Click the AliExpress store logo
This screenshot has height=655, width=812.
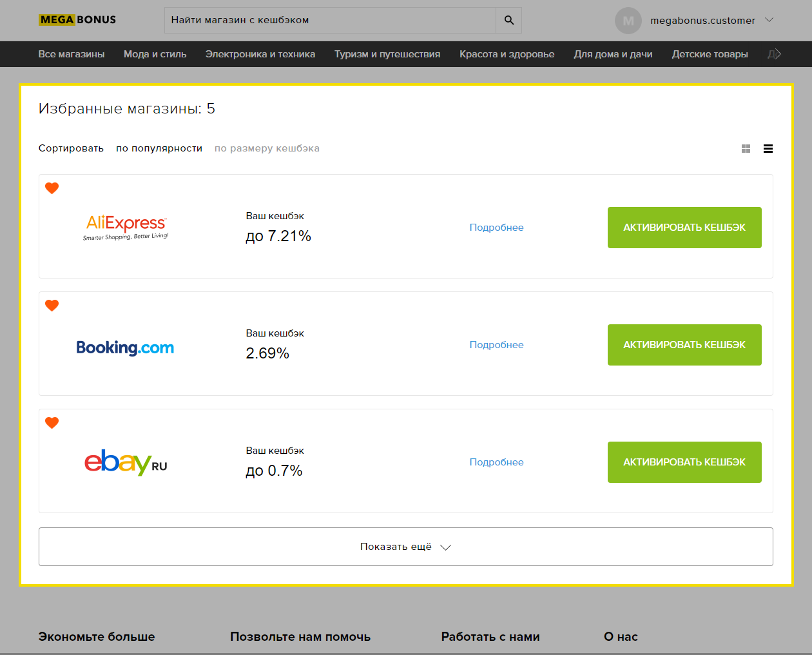tap(126, 228)
